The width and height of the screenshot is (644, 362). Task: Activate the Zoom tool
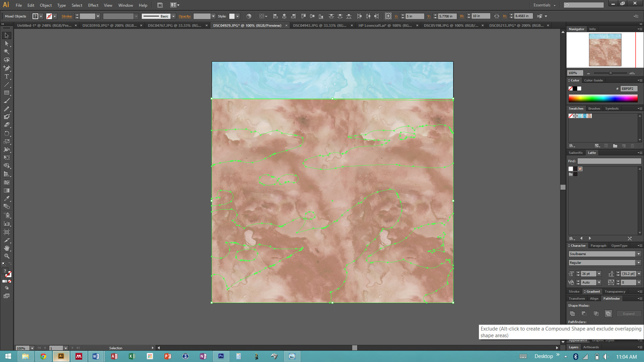click(6, 256)
